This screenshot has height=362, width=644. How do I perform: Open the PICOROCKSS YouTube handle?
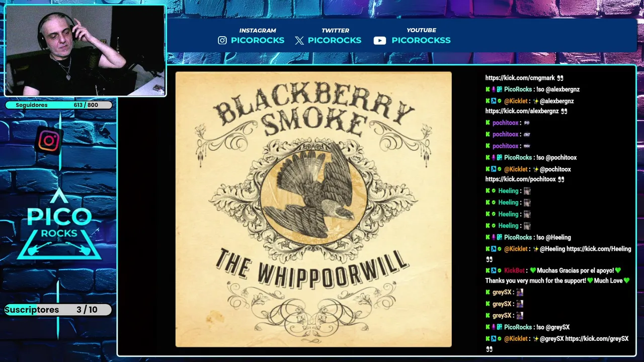click(421, 40)
